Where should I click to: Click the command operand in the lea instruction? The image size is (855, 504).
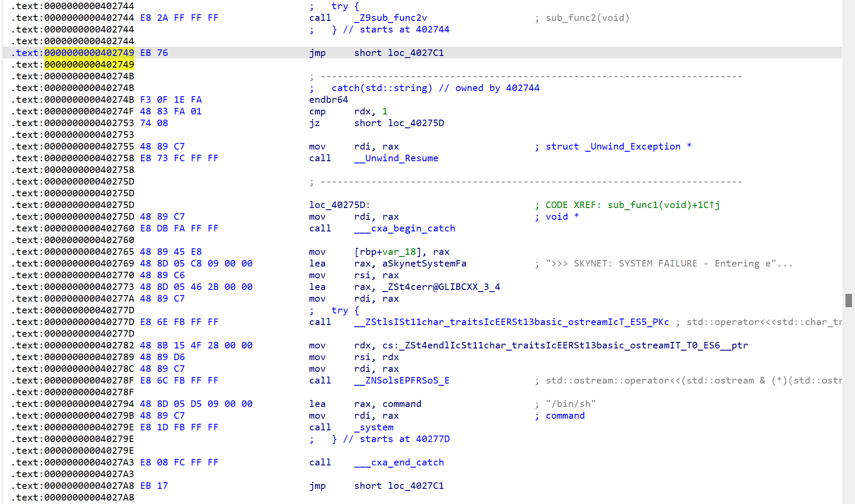(x=401, y=404)
